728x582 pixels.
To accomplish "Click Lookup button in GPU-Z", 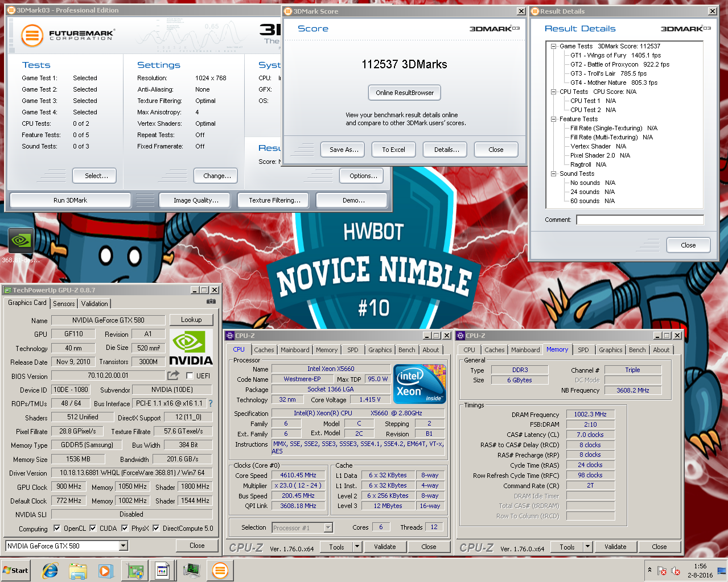I will coord(191,320).
